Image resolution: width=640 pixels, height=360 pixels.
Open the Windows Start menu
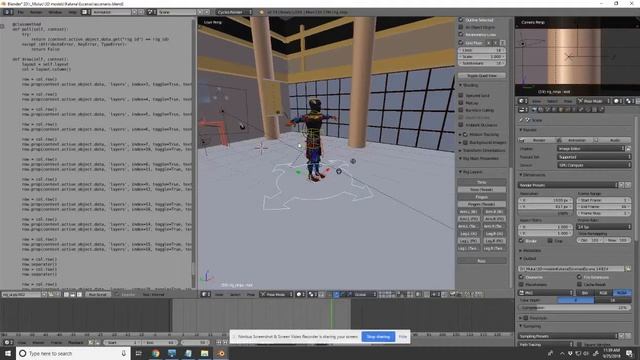pos(8,353)
